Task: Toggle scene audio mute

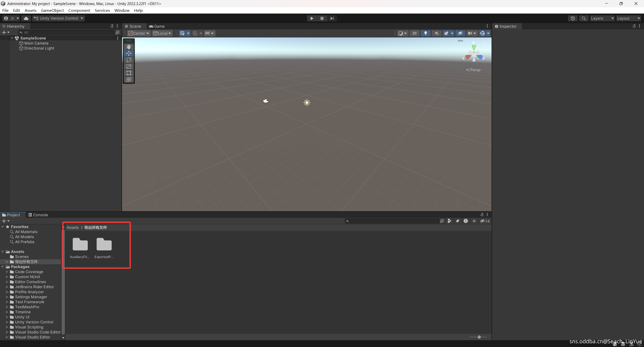Action: click(x=436, y=33)
